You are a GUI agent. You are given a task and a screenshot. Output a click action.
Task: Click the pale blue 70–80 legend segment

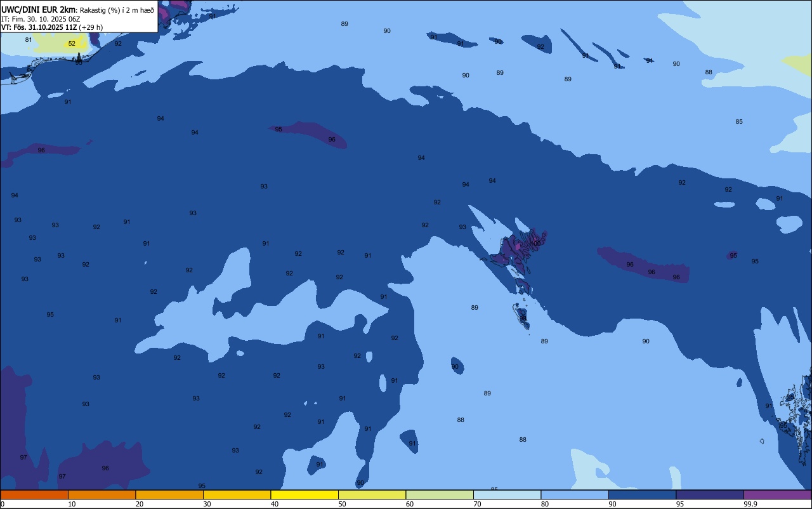[x=507, y=494]
